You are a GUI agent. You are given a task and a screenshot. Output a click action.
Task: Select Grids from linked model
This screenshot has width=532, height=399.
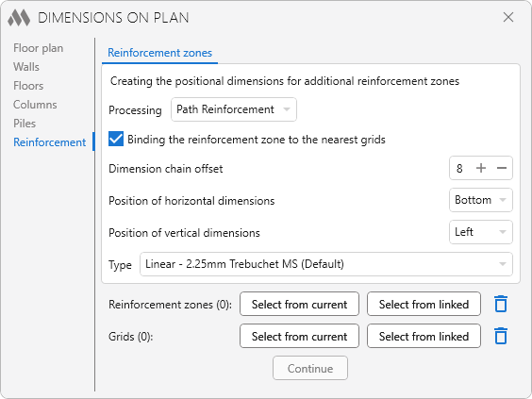424,336
